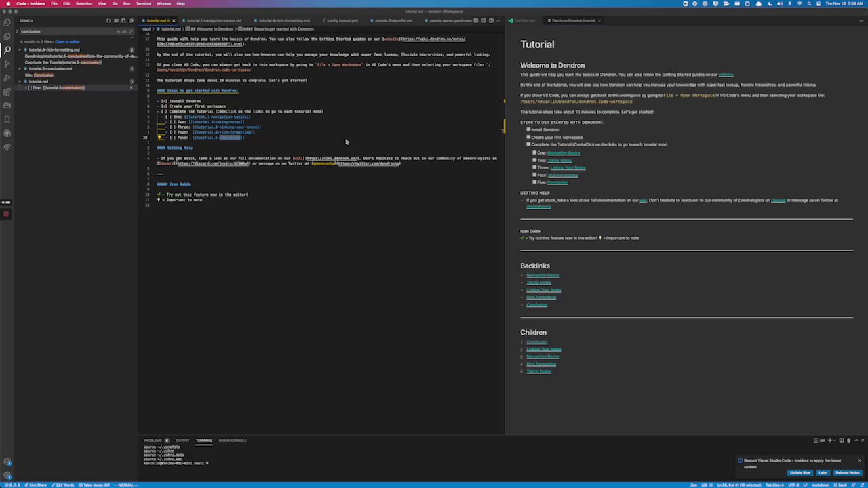Refresh the search results
This screenshot has height=488, width=868.
pyautogui.click(x=108, y=21)
